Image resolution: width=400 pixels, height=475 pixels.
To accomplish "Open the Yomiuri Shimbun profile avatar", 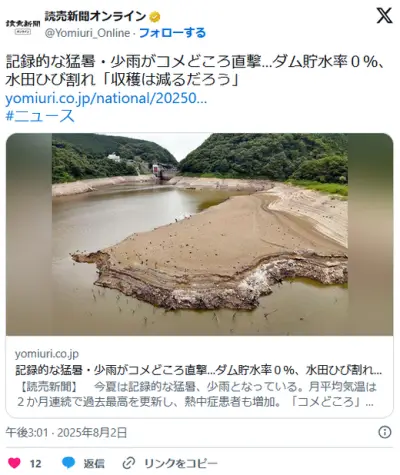I will [x=23, y=25].
